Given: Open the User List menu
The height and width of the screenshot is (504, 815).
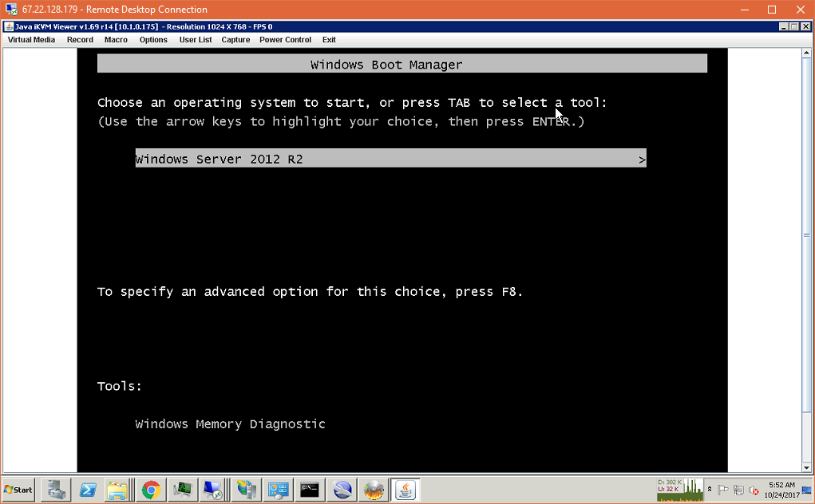Looking at the screenshot, I should point(196,39).
